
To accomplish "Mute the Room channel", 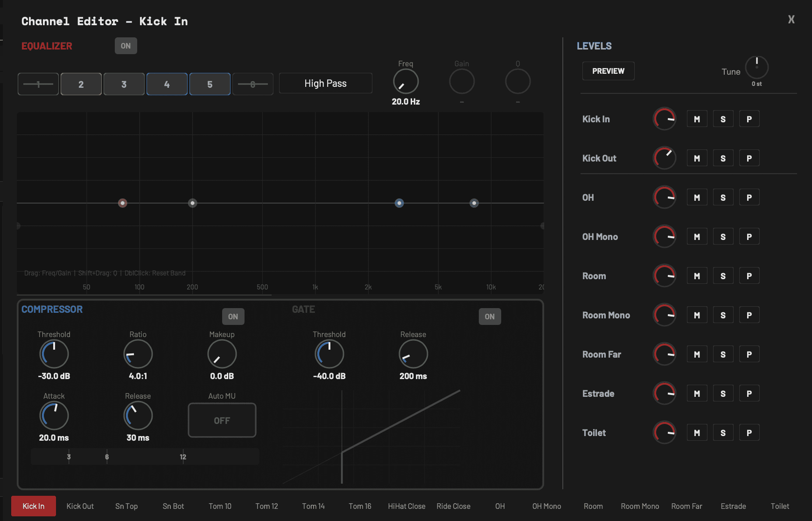I will click(697, 276).
